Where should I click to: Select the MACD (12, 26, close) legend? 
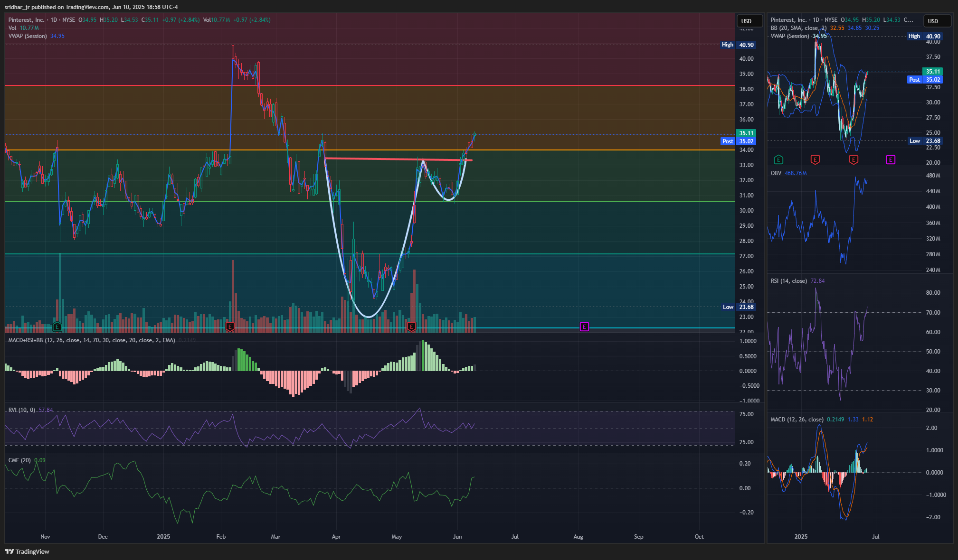click(822, 420)
